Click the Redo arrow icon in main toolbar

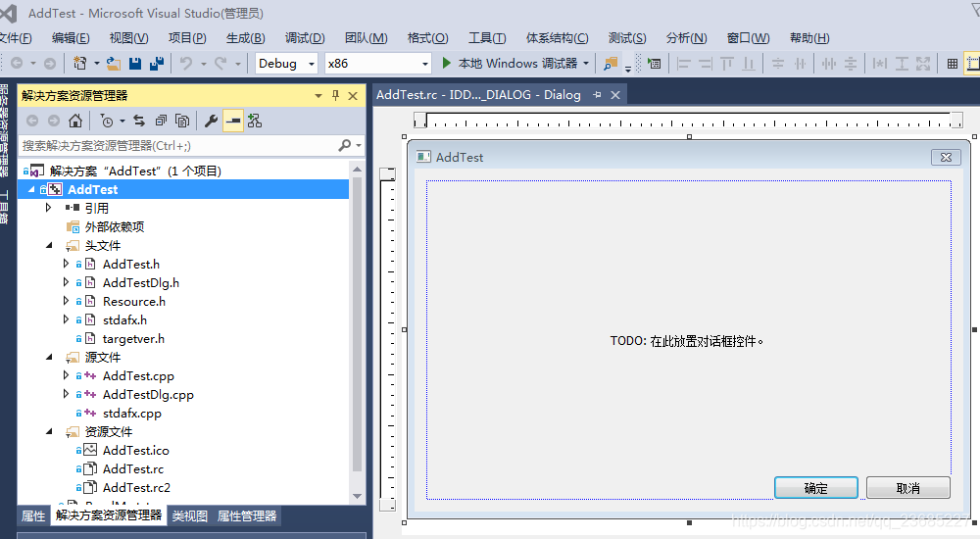[220, 63]
